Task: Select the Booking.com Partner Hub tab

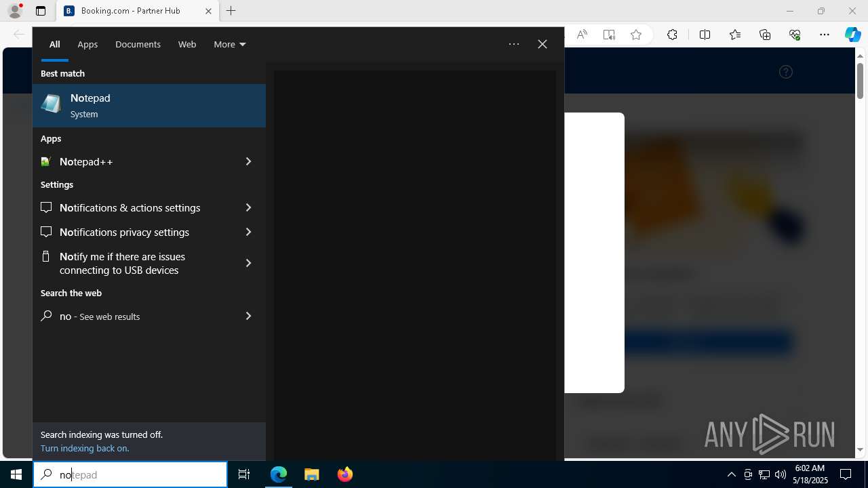Action: point(138,11)
